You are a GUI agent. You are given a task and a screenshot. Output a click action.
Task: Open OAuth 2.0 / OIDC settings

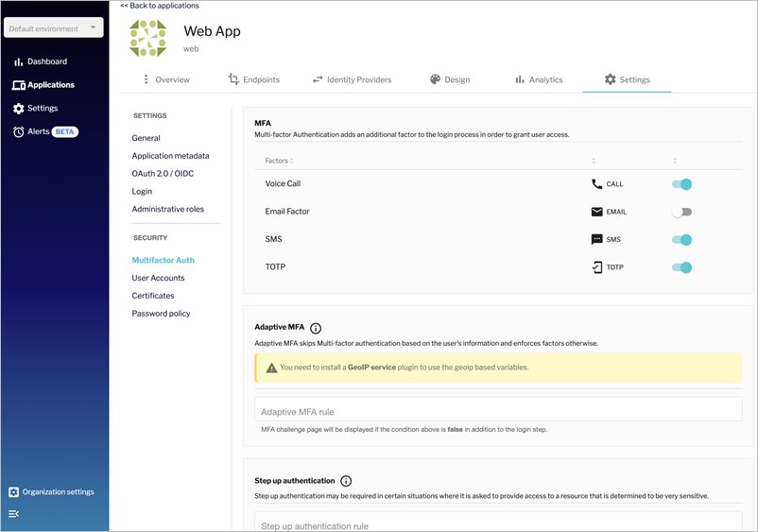(x=163, y=174)
